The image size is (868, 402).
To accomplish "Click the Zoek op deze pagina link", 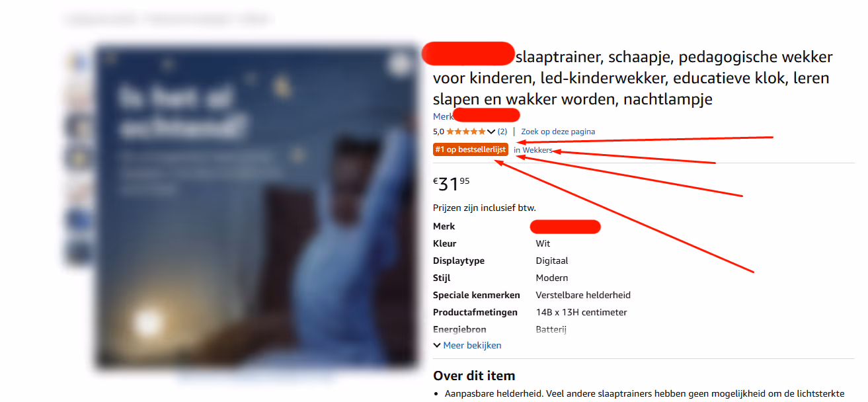I will [558, 132].
